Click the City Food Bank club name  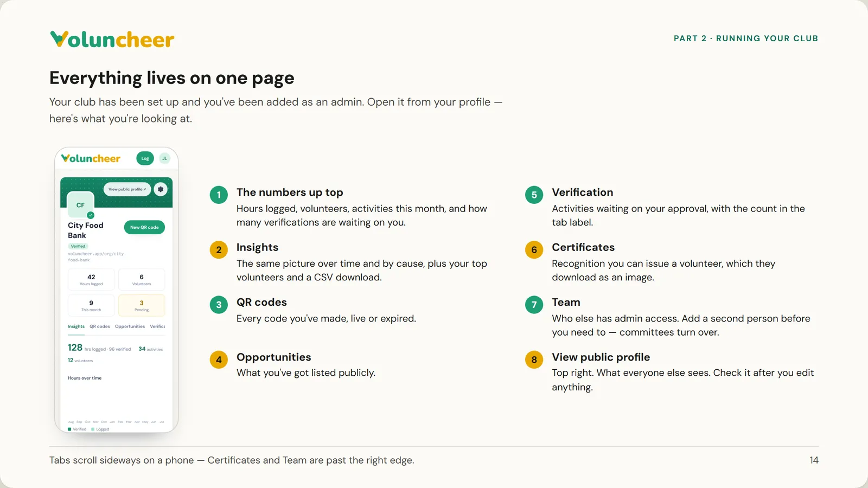tap(85, 230)
